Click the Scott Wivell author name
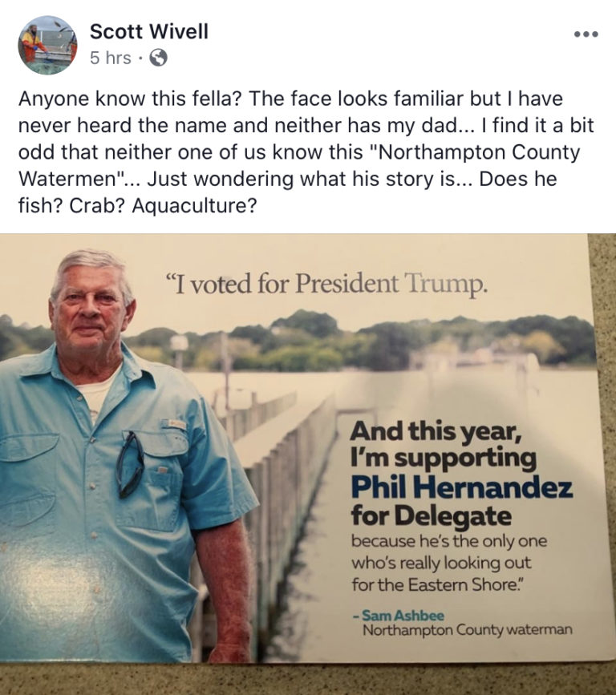 [149, 32]
